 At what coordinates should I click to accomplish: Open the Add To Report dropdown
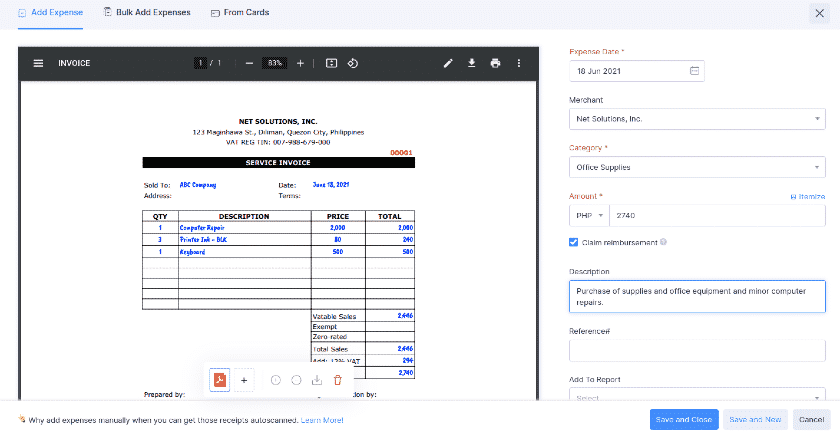click(x=697, y=398)
